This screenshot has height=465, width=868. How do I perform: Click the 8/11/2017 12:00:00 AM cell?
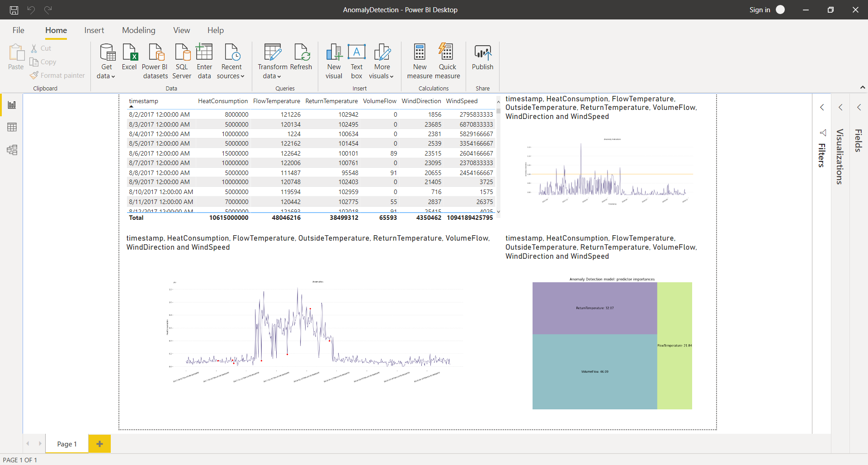[161, 202]
